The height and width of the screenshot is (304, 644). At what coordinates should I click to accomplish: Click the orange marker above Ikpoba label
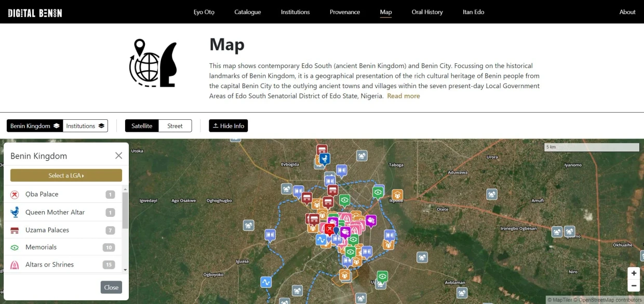[x=397, y=195]
